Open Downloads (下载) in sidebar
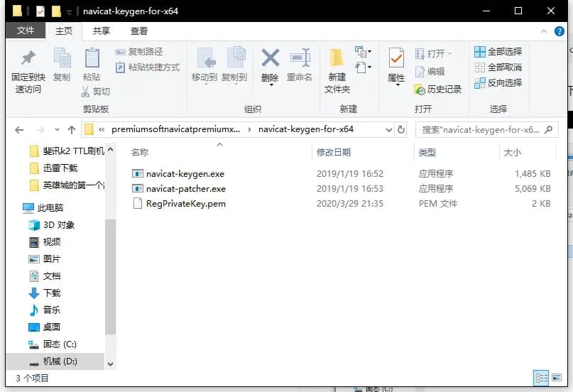 point(45,293)
